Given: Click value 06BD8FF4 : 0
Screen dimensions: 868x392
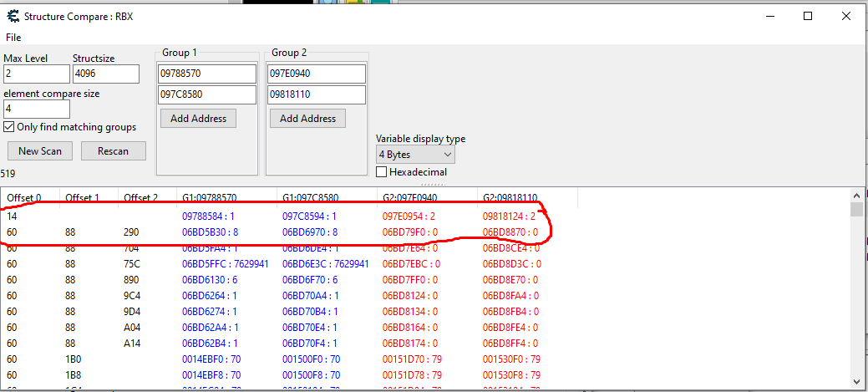Looking at the screenshot, I should (510, 344).
